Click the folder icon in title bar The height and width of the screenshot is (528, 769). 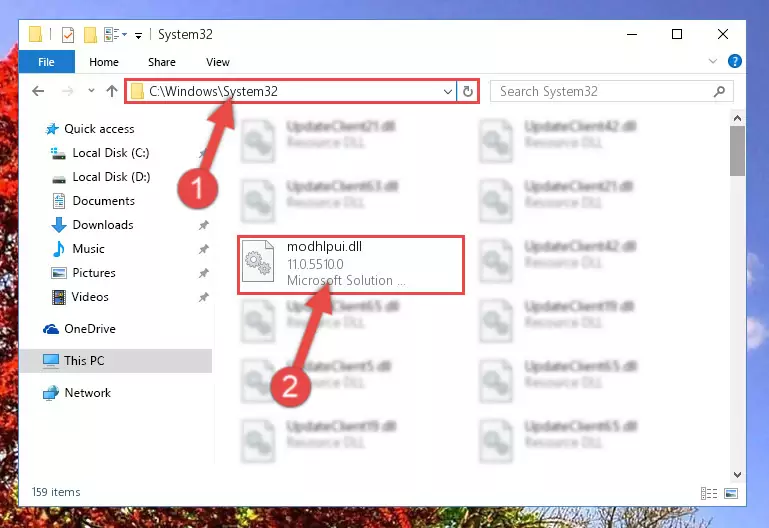tap(35, 34)
